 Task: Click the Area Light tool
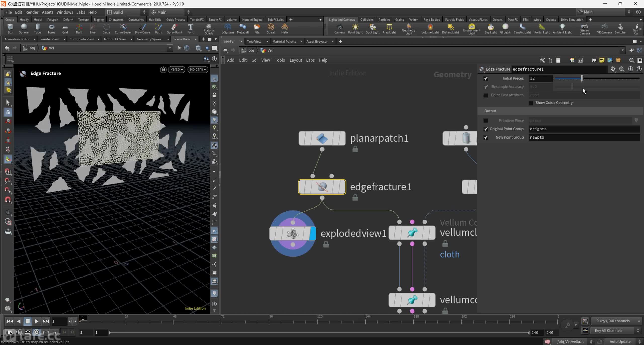pos(389,29)
